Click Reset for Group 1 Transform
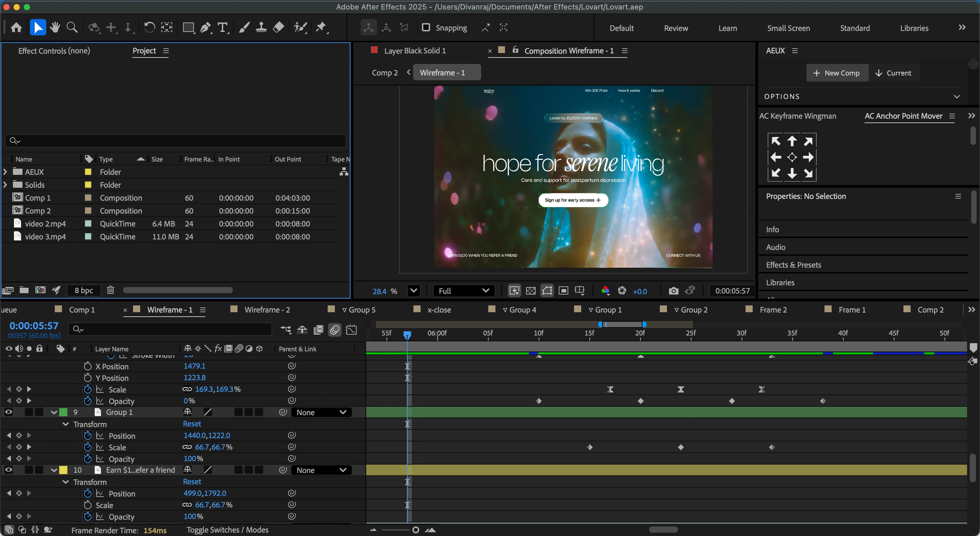Screen dimensions: 980x536 click(x=192, y=424)
